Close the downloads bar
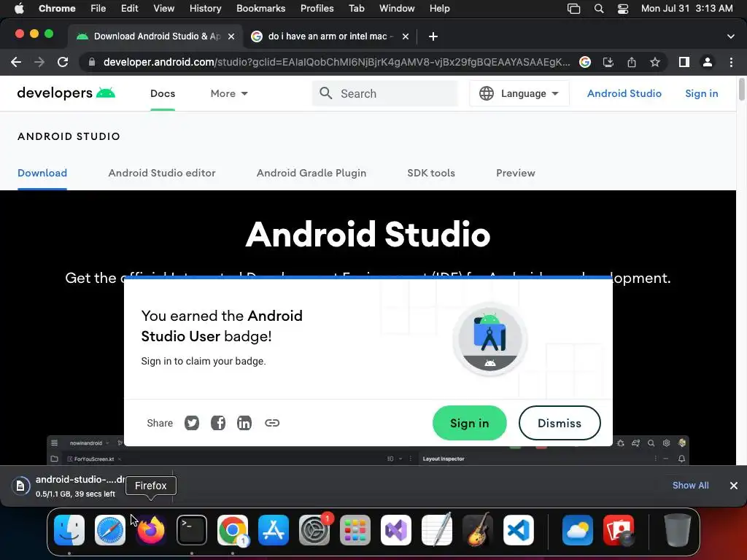The image size is (747, 560). point(734,485)
